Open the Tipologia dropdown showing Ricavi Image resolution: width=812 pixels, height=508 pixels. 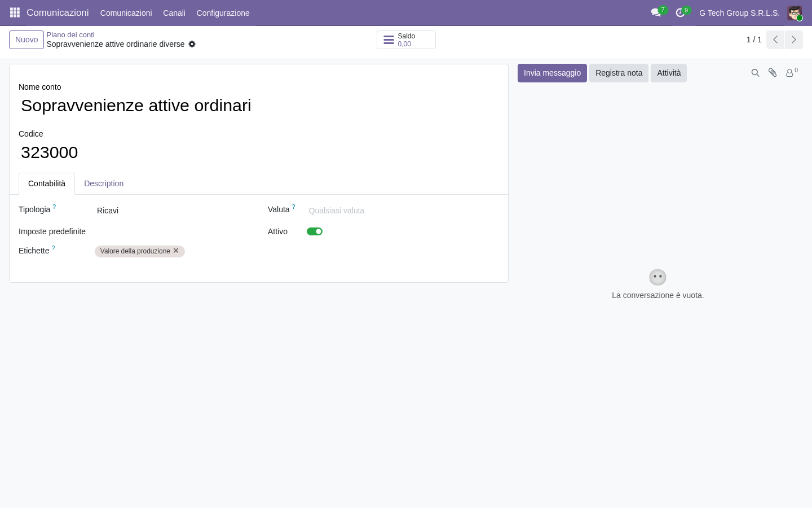click(x=173, y=211)
